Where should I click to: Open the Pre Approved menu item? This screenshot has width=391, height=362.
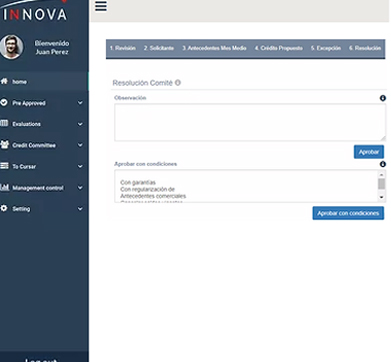point(44,103)
